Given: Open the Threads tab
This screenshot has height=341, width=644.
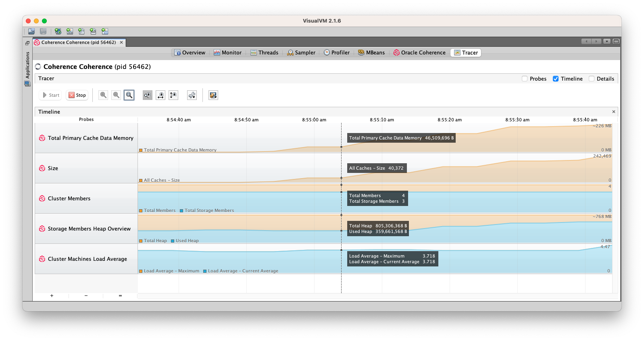Looking at the screenshot, I should coord(264,52).
